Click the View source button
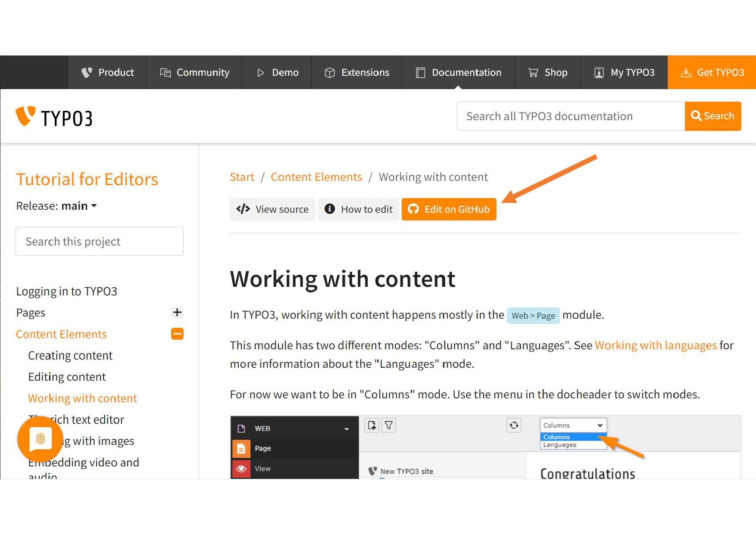 coord(272,209)
